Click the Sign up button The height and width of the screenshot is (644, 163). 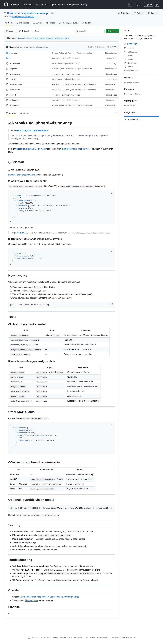click(x=148, y=4)
